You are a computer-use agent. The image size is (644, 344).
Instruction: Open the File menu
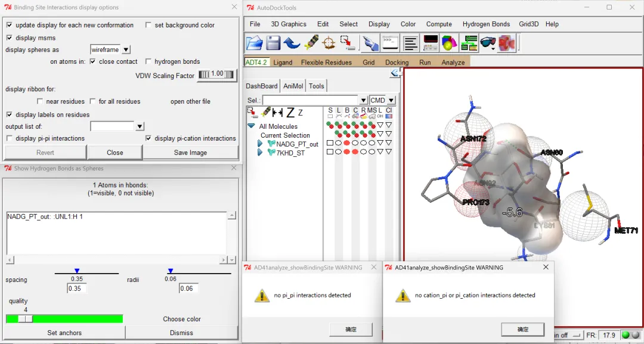click(x=255, y=24)
